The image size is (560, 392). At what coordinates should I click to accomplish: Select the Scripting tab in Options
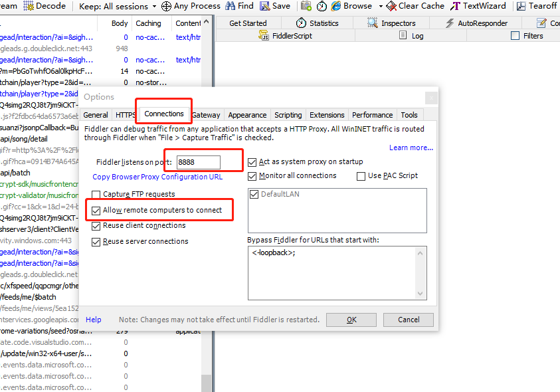(288, 115)
